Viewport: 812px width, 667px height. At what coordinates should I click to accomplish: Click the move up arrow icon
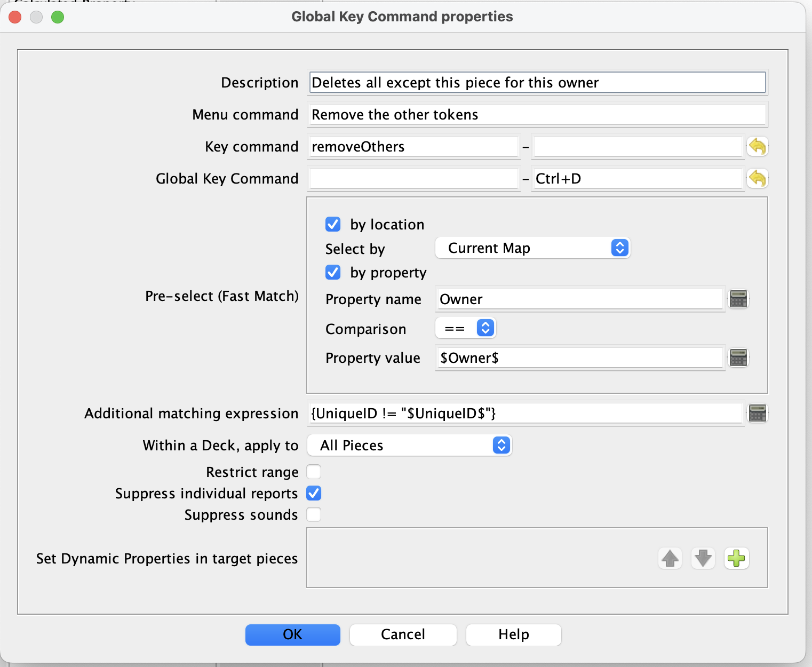(x=670, y=559)
